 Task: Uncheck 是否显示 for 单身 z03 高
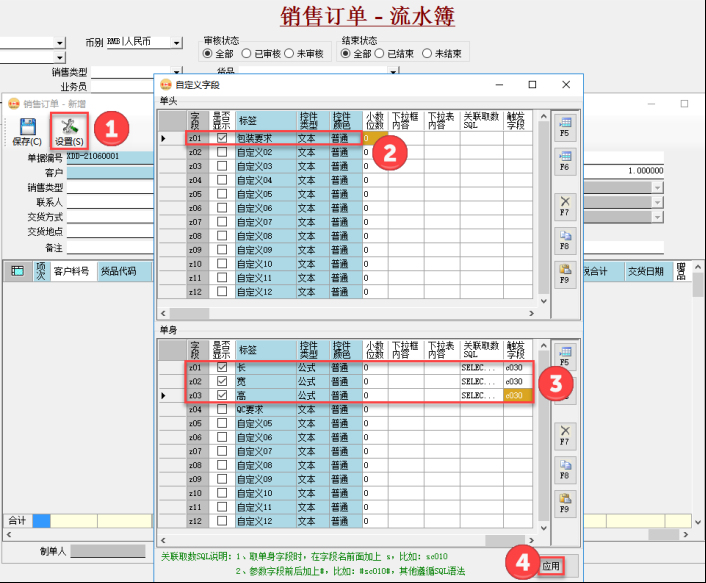tap(222, 395)
